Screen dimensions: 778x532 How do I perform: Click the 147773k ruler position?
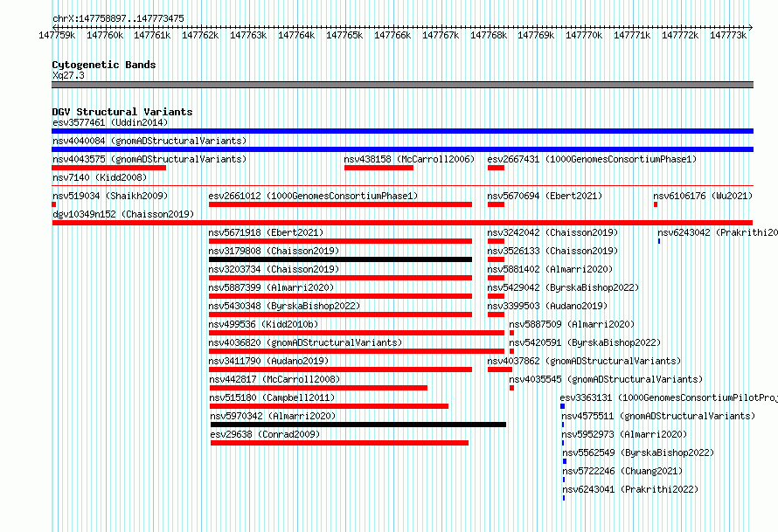tap(728, 35)
